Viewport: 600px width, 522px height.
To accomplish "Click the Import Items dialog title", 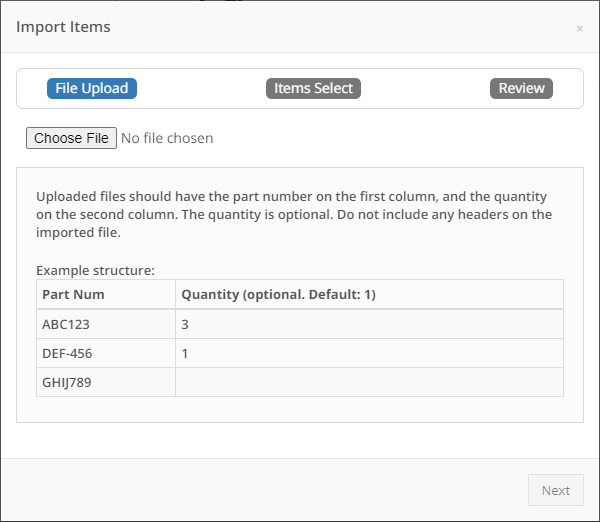I will click(x=63, y=27).
